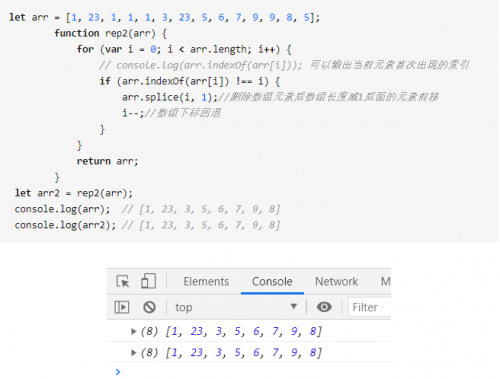500x379 pixels.
Task: Click the dropdown arrow beside top
Action: pos(293,306)
